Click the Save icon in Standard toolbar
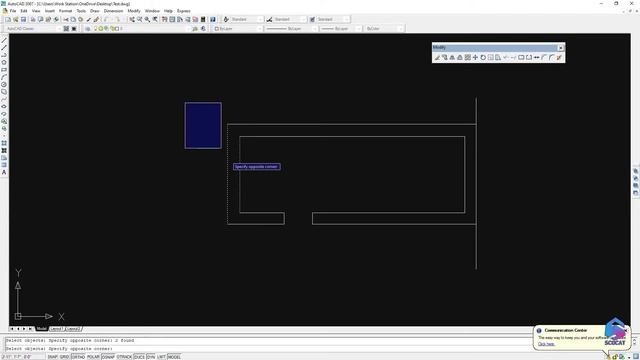640x360 pixels. pyautogui.click(x=23, y=19)
